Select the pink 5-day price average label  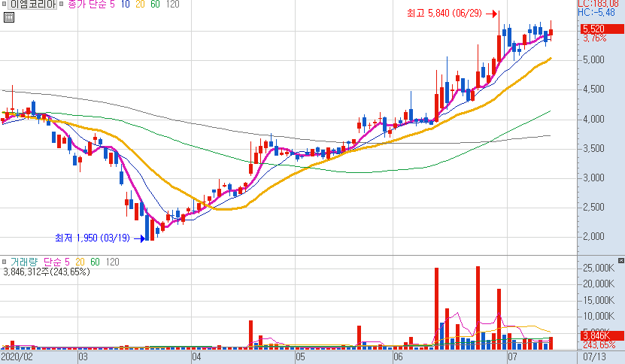[112, 5]
